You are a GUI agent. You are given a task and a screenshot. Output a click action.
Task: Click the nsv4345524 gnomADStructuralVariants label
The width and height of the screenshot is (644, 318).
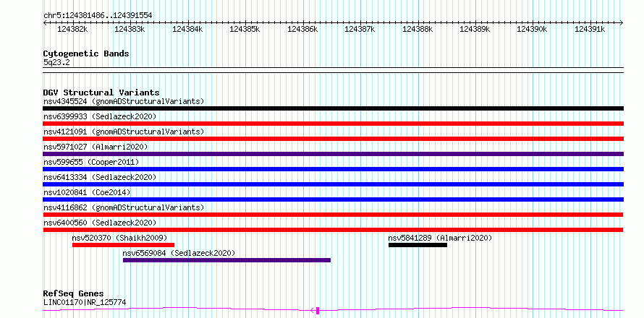(124, 101)
